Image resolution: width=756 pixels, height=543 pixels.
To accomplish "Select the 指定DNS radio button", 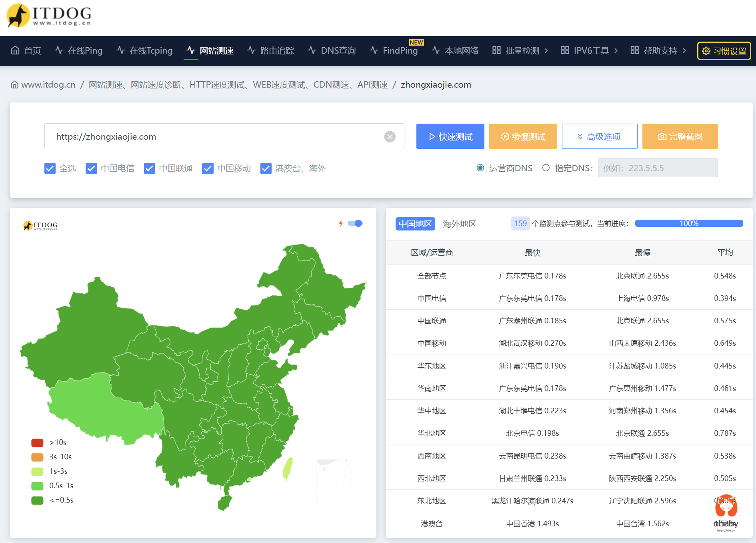I will click(x=546, y=168).
